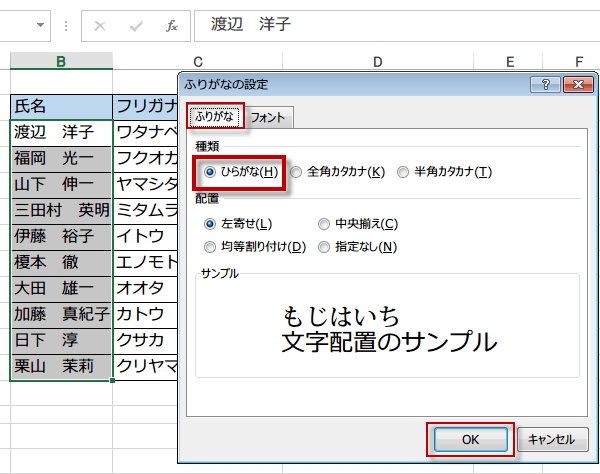Click the confirm entry checkmark icon
The width and height of the screenshot is (600, 474).
point(135,25)
